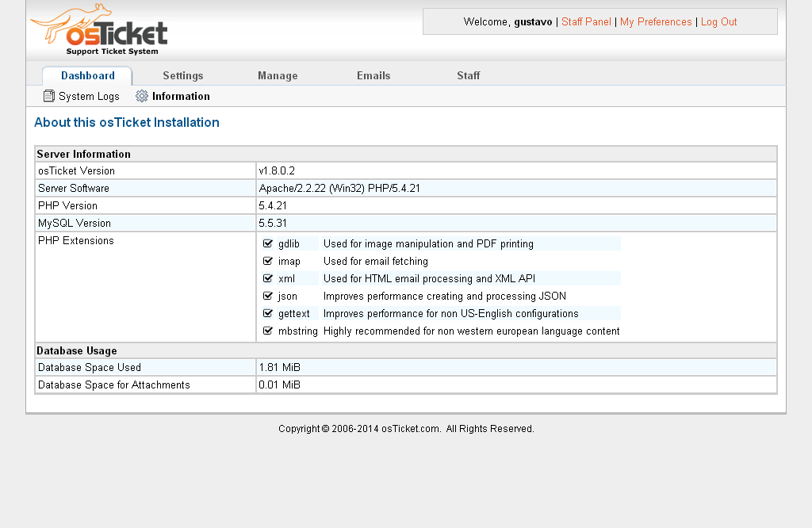Go to the Manage tab
The width and height of the screenshot is (812, 528).
[278, 75]
